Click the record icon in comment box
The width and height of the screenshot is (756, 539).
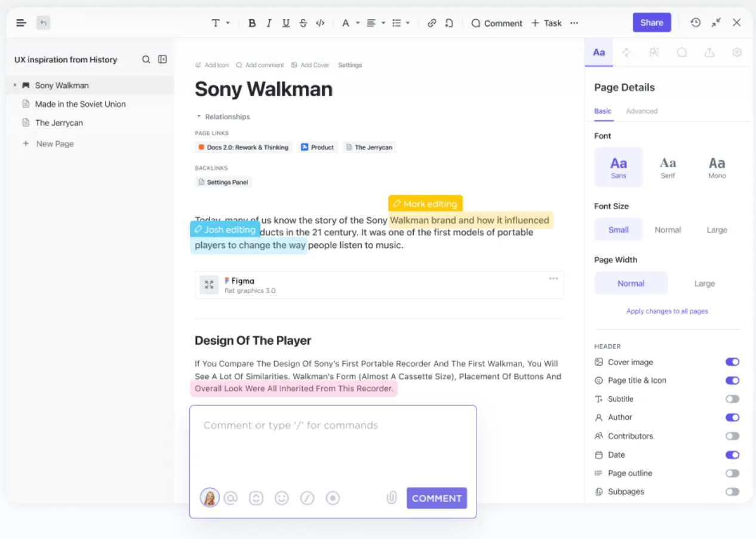click(x=333, y=498)
